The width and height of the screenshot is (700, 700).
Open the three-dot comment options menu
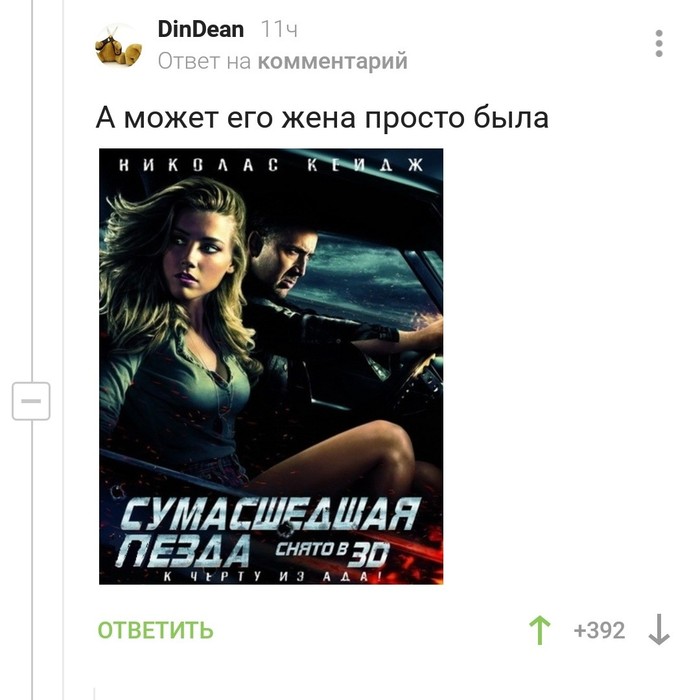(x=658, y=43)
